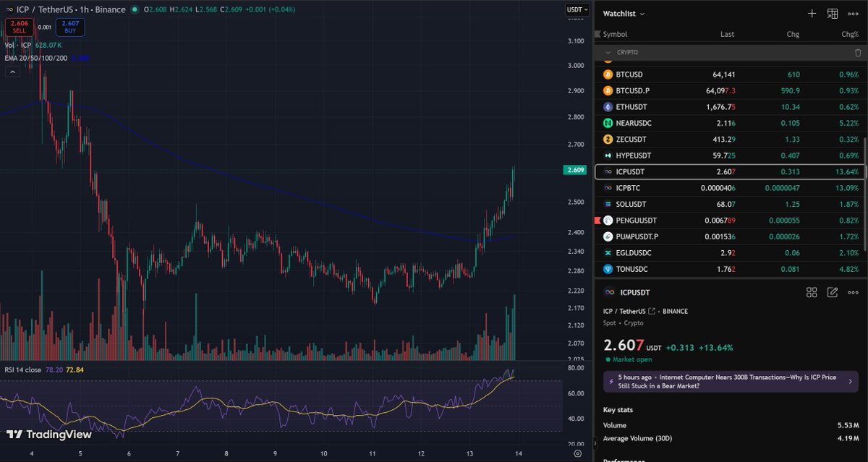This screenshot has height=462, width=868.
Task: Click the BINANCE exchange label in details
Action: 673,311
